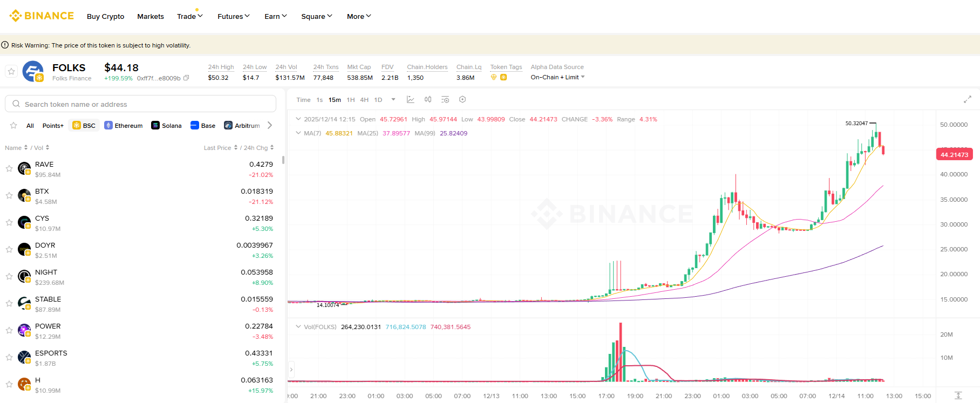
Task: Open the Futures menu
Action: point(233,16)
